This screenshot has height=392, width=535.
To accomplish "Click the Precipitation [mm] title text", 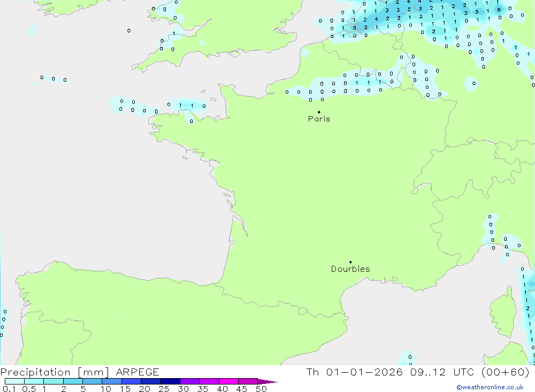I will [55, 372].
